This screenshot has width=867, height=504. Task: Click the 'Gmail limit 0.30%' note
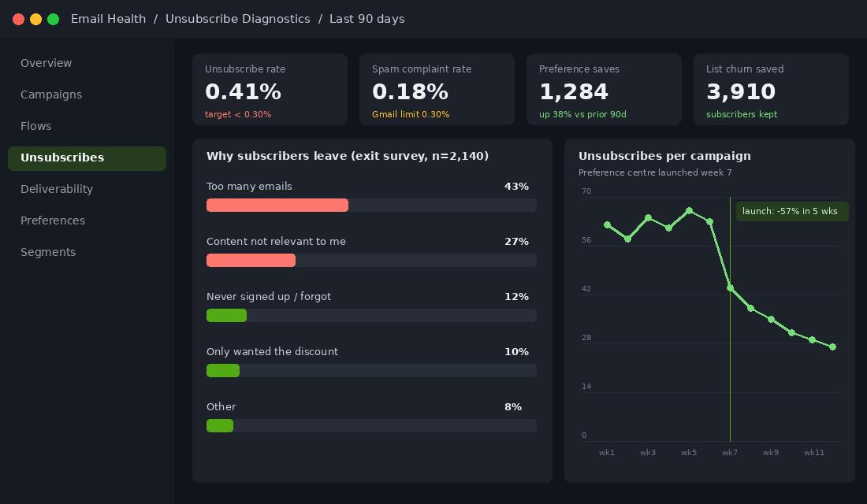pyautogui.click(x=411, y=114)
